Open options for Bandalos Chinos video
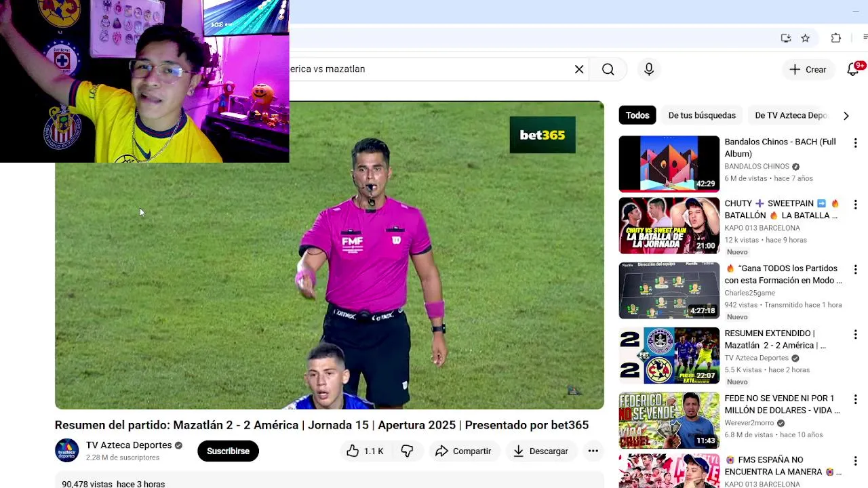The width and height of the screenshot is (868, 488). click(x=855, y=143)
